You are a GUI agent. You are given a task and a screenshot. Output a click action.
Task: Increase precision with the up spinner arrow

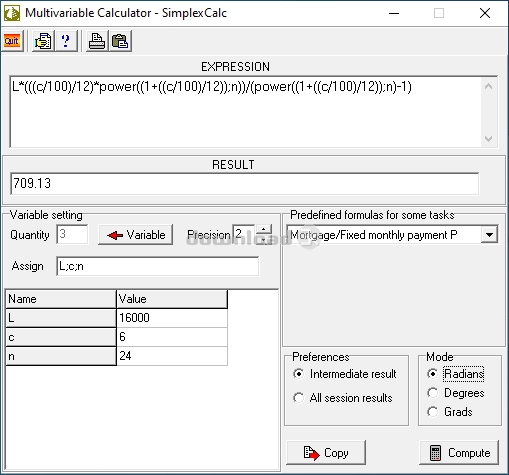coord(264,229)
